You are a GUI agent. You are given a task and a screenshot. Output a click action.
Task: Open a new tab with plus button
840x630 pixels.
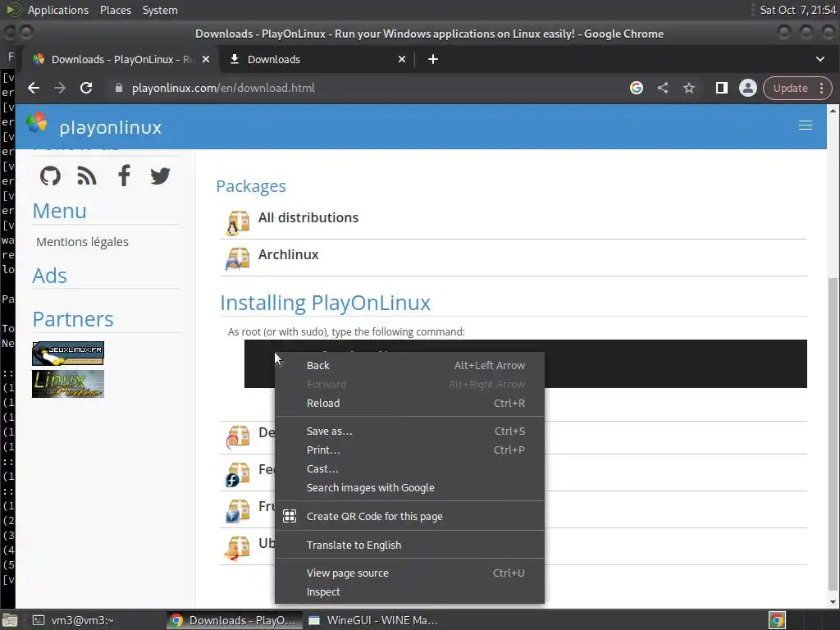click(433, 59)
